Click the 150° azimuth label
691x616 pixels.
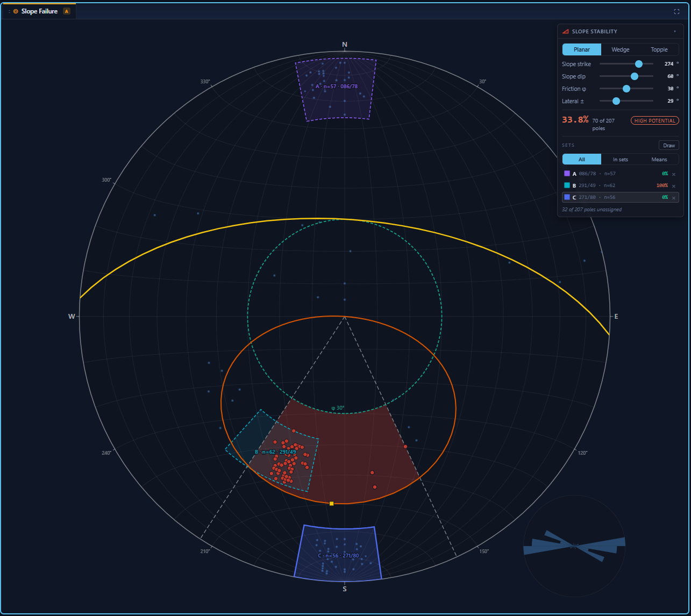[483, 551]
